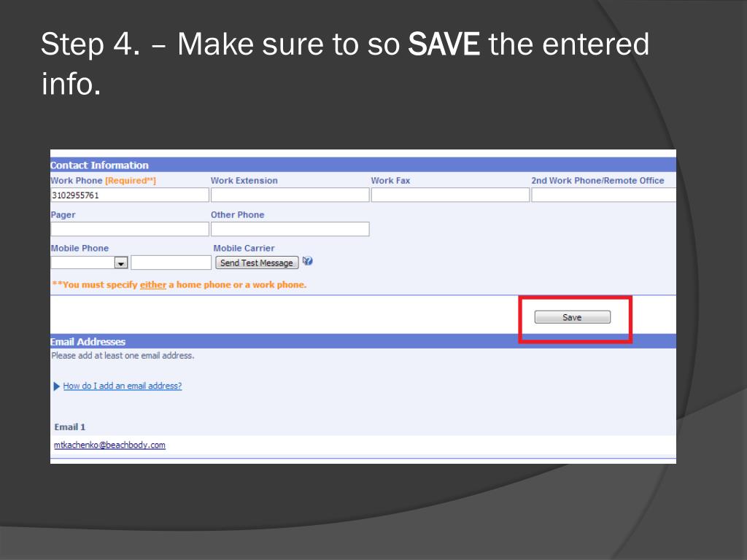Click the 'Email 1' label
The image size is (747, 560).
click(69, 427)
